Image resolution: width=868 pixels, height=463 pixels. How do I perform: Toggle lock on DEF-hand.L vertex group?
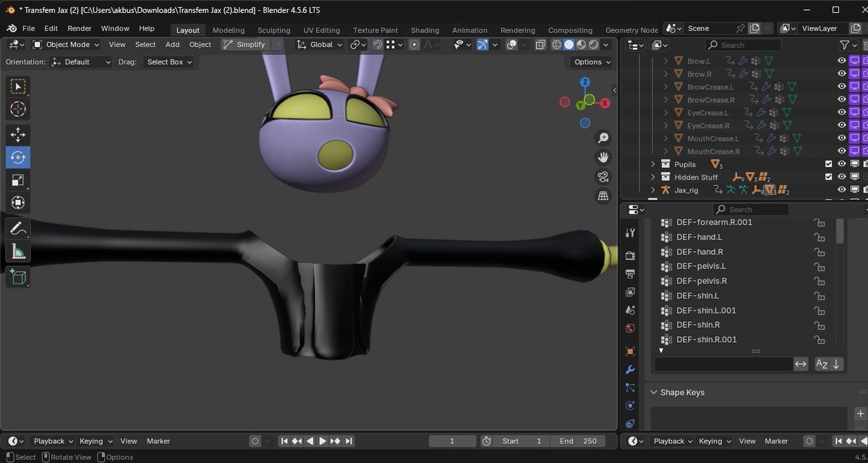pyautogui.click(x=820, y=237)
